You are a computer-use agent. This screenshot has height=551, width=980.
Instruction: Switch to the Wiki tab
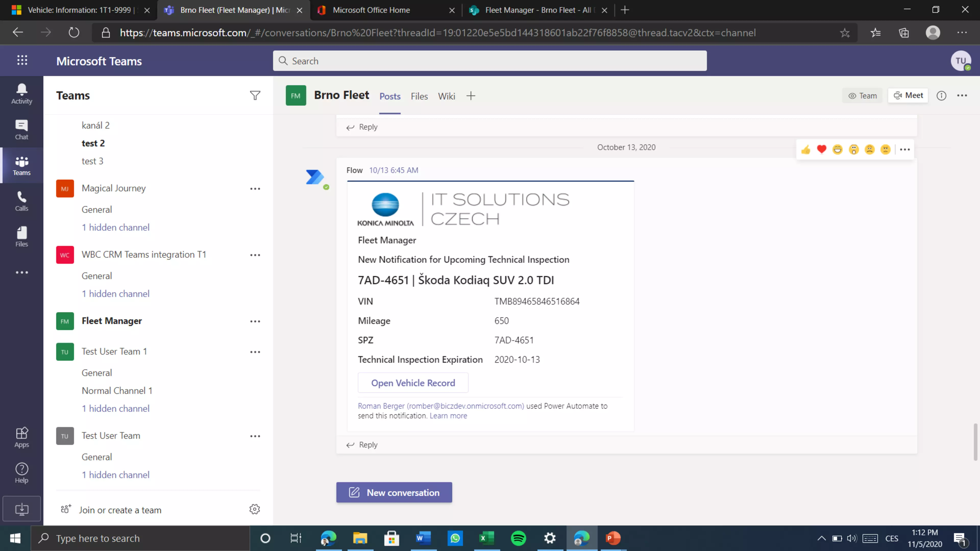pos(446,96)
